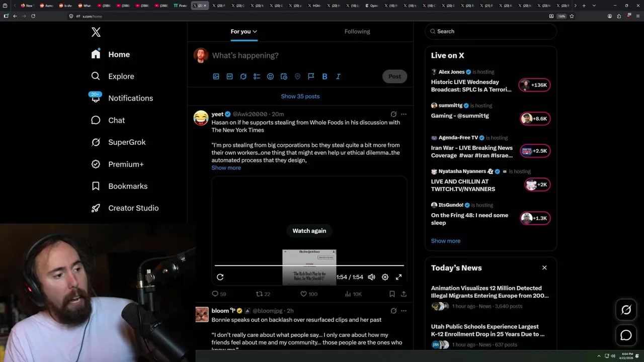This screenshot has height=362, width=644.
Task: Open Notifications with 20+ badge
Action: pos(122,98)
